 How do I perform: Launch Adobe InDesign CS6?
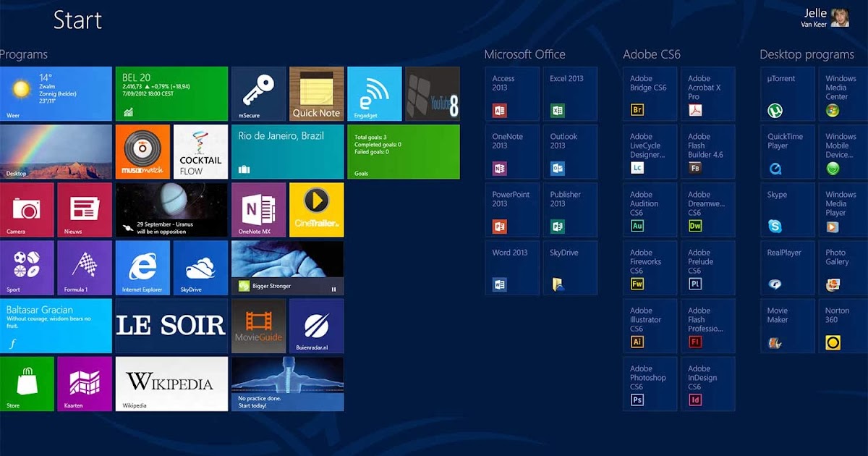(x=707, y=384)
